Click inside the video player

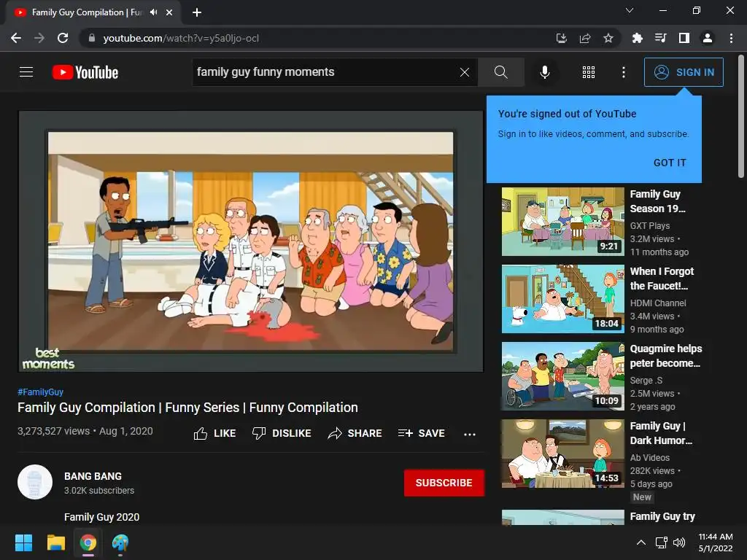pos(251,241)
